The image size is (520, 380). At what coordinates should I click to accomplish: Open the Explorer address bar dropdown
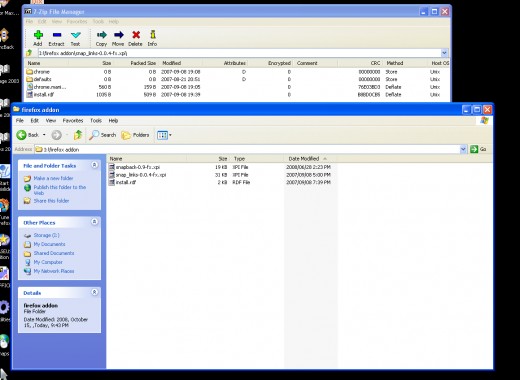pos(463,149)
